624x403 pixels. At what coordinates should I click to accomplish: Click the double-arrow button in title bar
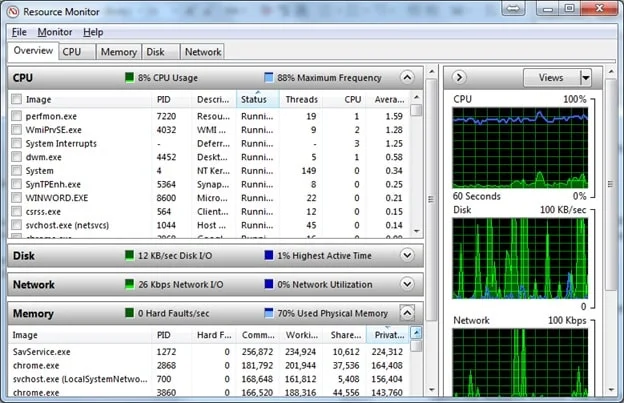coord(513,8)
